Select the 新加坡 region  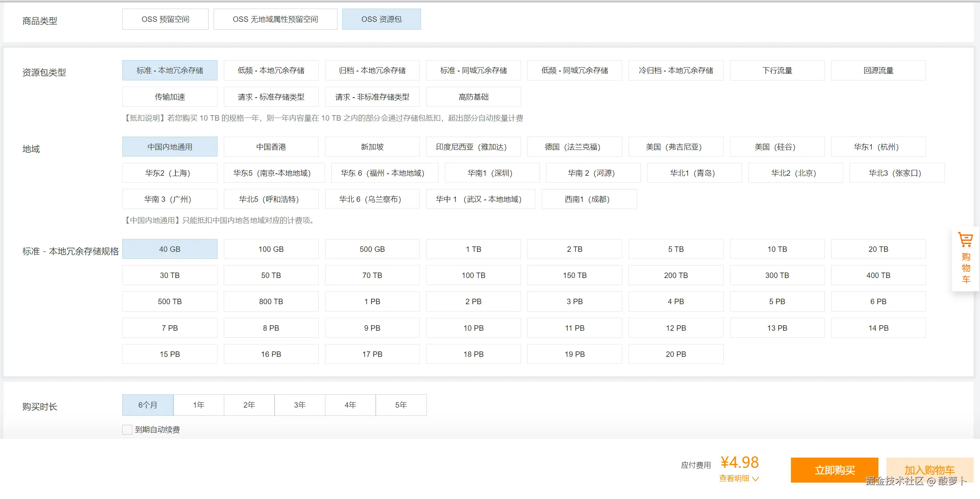tap(372, 147)
